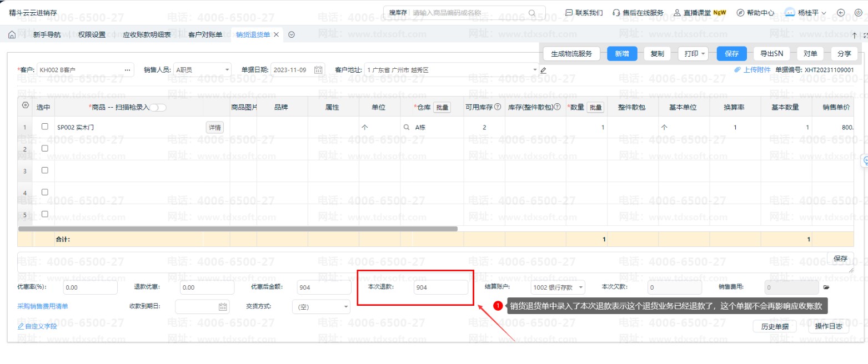
Task: Click the home icon in tab bar
Action: [12, 35]
